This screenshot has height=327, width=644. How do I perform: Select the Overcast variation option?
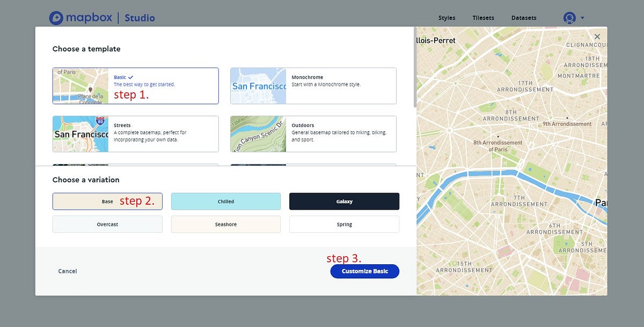click(107, 224)
